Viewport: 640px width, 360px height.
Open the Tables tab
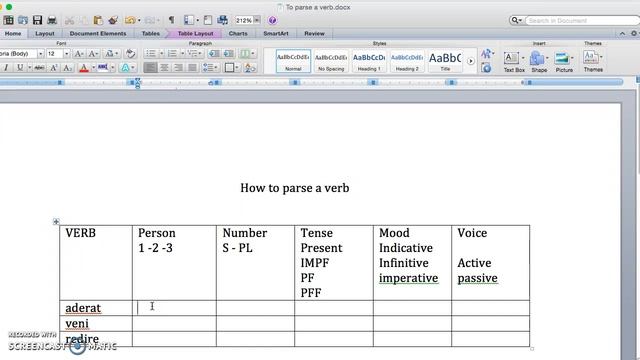(x=151, y=33)
